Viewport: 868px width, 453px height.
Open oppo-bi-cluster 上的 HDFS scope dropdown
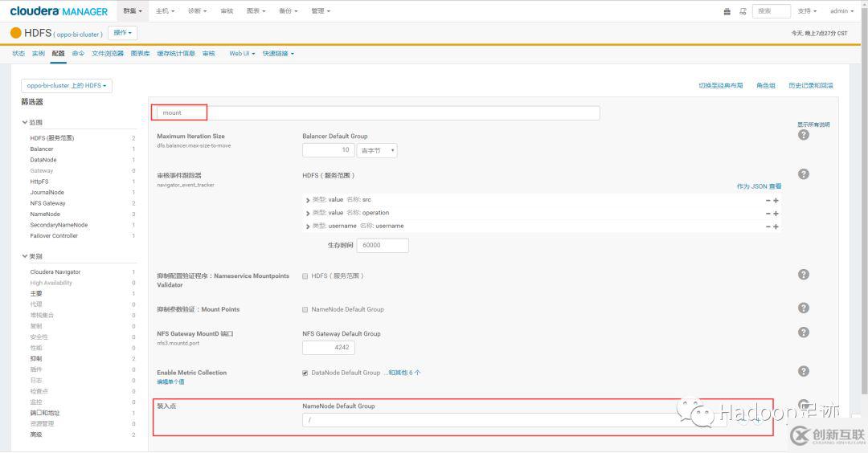pos(67,86)
